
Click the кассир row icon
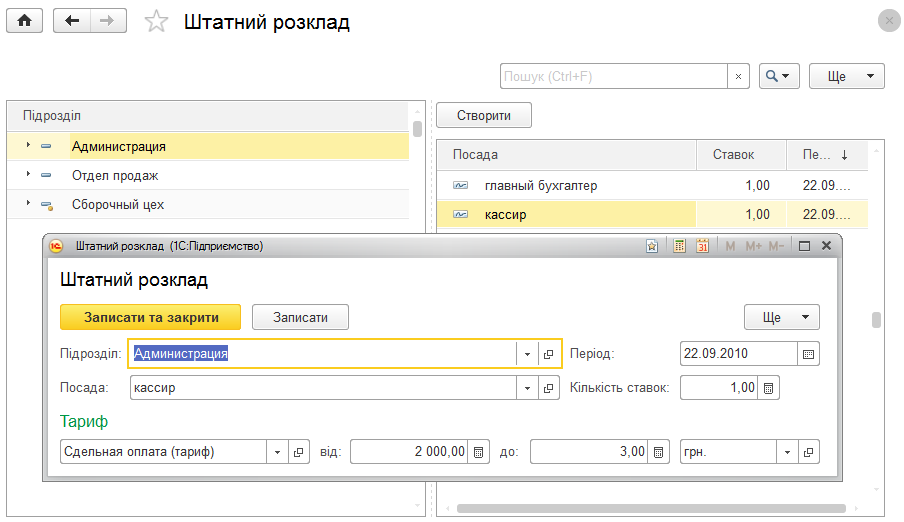click(461, 214)
